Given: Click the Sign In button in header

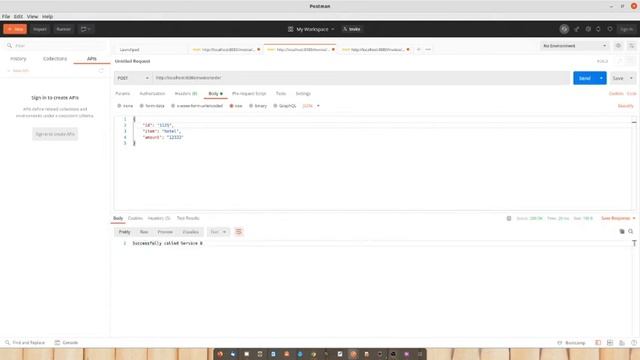Looking at the screenshot, I should click(627, 29).
